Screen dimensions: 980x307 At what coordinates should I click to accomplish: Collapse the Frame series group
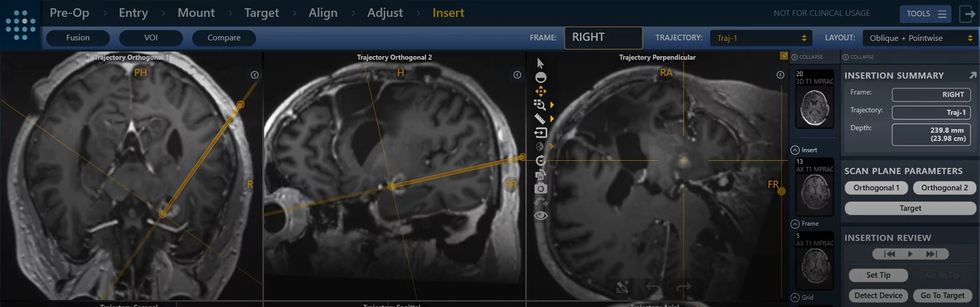click(x=795, y=224)
